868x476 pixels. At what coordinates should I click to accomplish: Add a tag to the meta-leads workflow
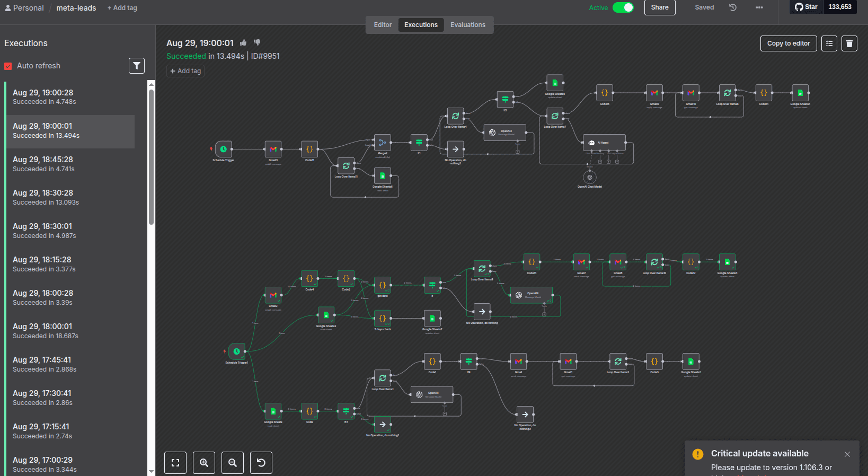click(x=122, y=8)
